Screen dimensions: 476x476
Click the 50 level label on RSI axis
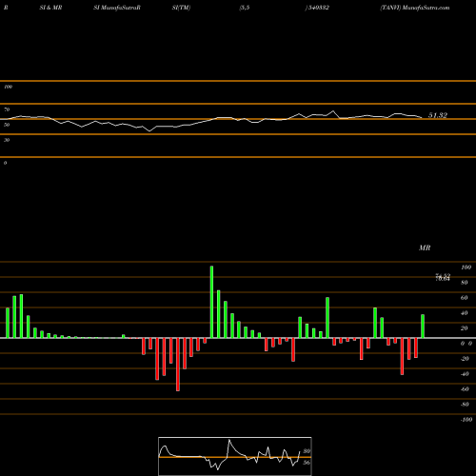click(7, 125)
